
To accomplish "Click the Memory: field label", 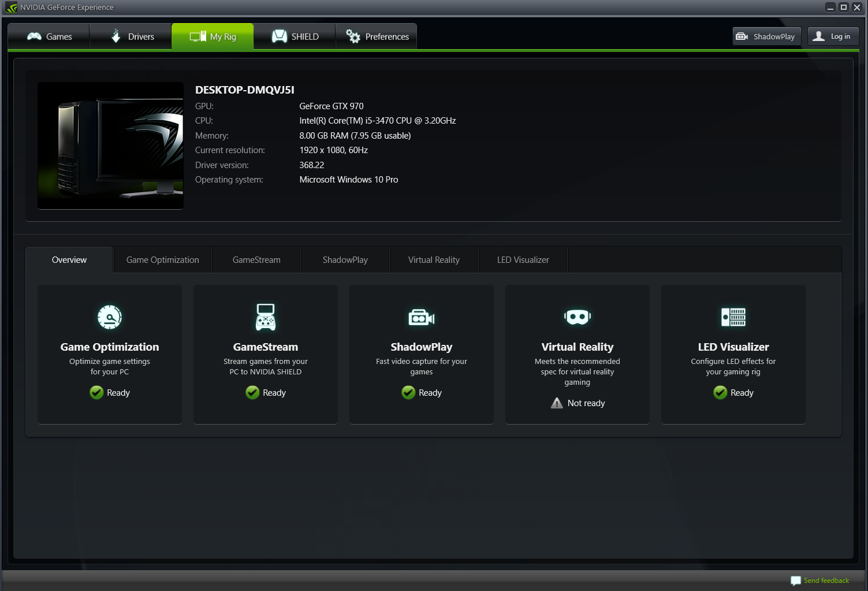I will coord(212,136).
